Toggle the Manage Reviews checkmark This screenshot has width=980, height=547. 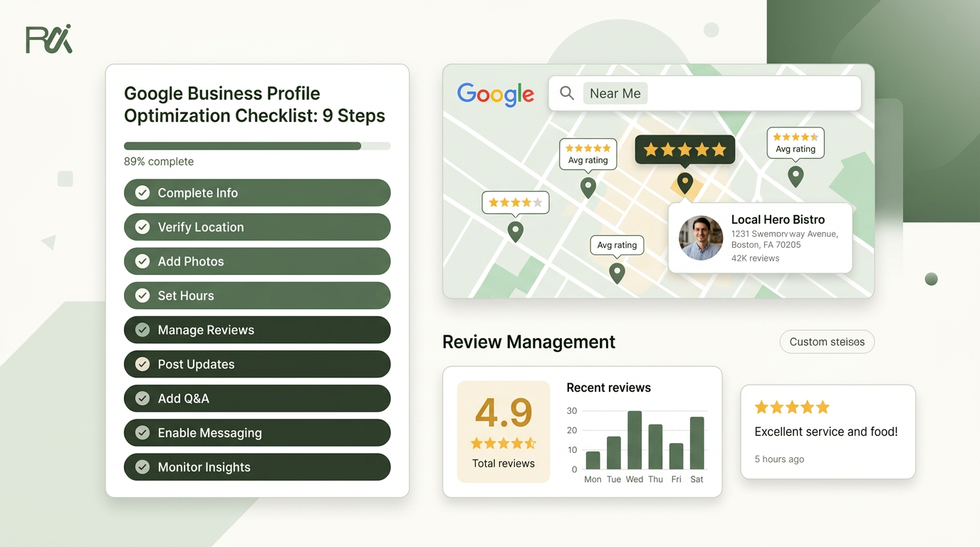click(x=142, y=330)
